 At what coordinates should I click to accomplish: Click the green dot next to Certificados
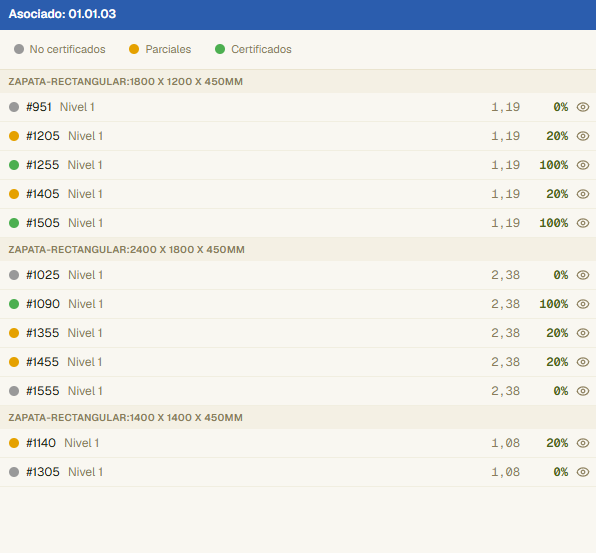click(x=220, y=49)
